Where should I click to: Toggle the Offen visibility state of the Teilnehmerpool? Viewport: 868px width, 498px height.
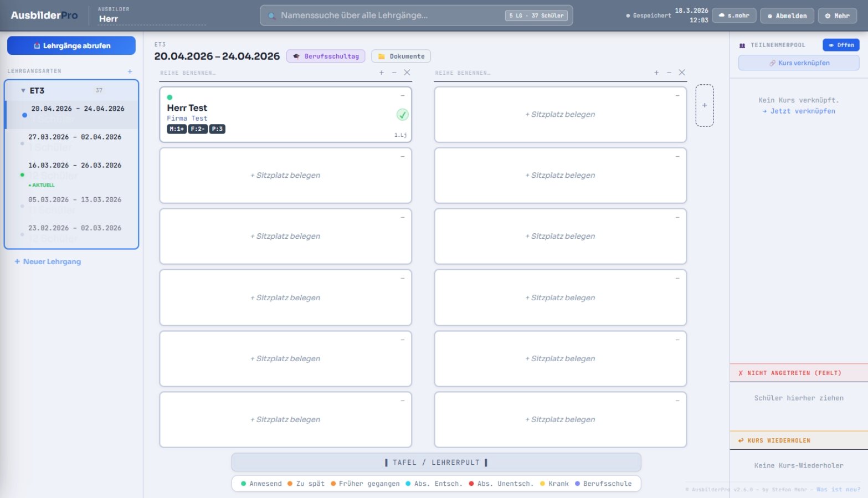[x=841, y=45]
